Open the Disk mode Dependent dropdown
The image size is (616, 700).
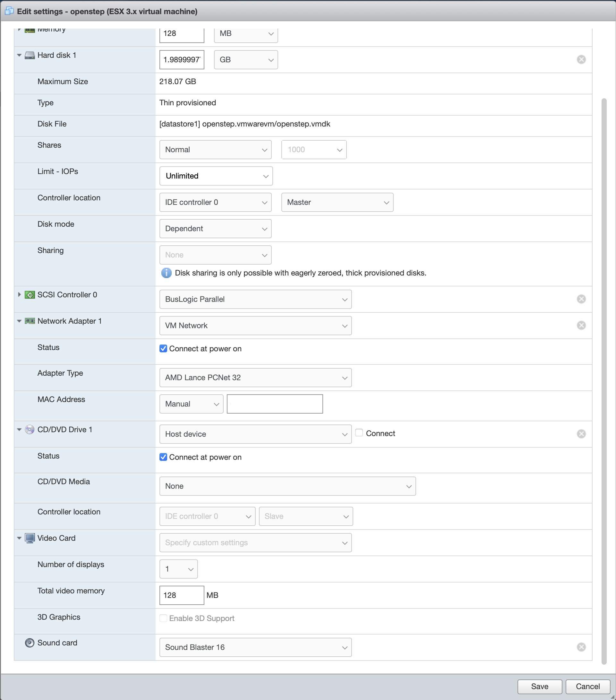(x=215, y=228)
